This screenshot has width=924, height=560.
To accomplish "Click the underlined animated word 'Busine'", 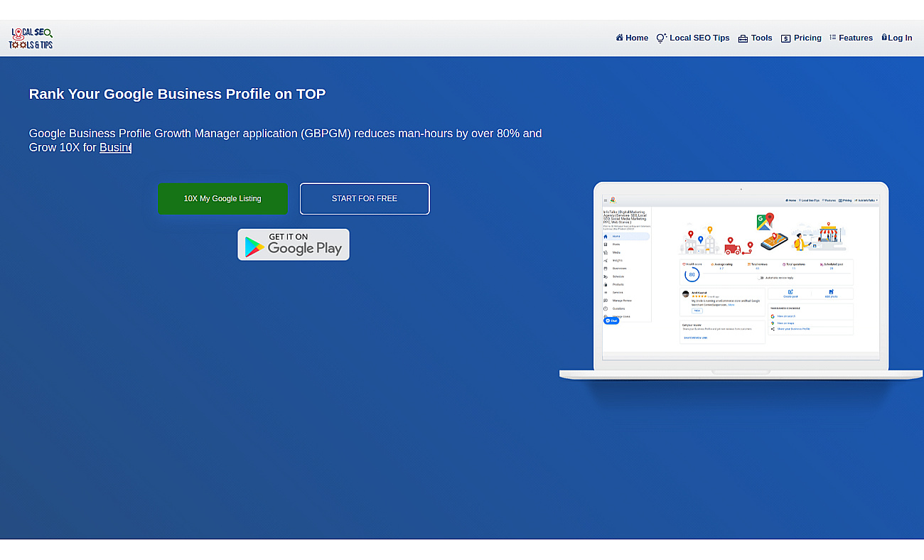I will [115, 147].
